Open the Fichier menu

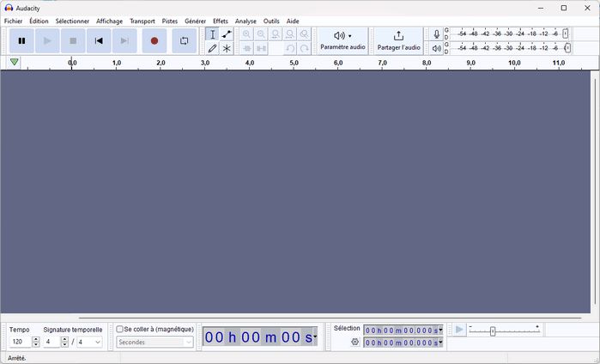tap(13, 21)
